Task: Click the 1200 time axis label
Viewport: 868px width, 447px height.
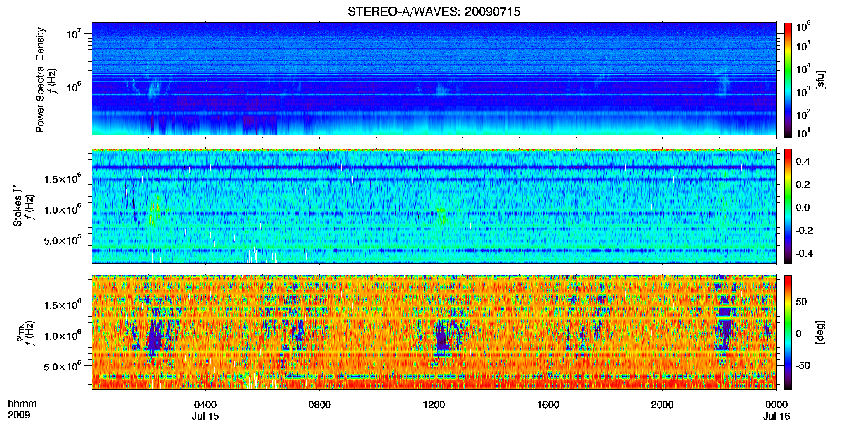Action: [x=434, y=405]
